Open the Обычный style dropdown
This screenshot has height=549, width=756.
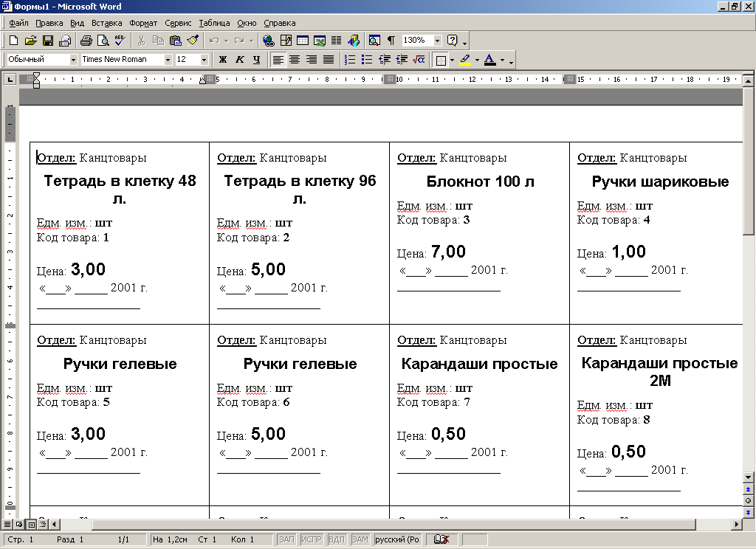pyautogui.click(x=73, y=59)
